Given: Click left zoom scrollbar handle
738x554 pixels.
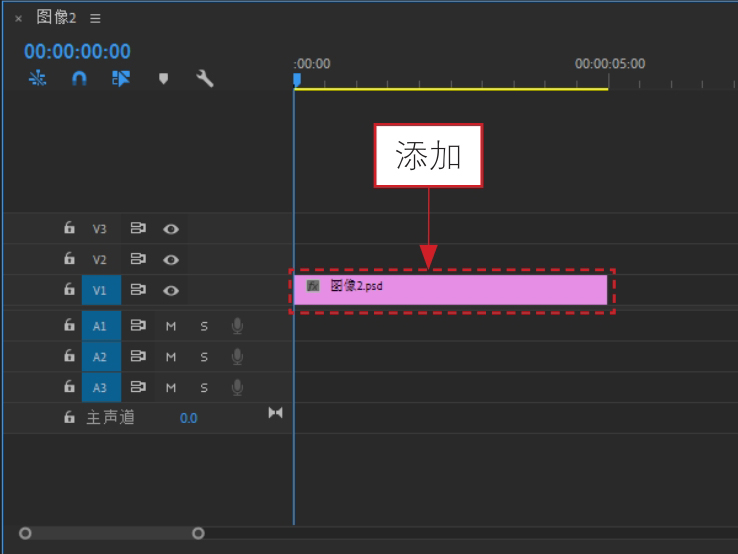Looking at the screenshot, I should 25,533.
